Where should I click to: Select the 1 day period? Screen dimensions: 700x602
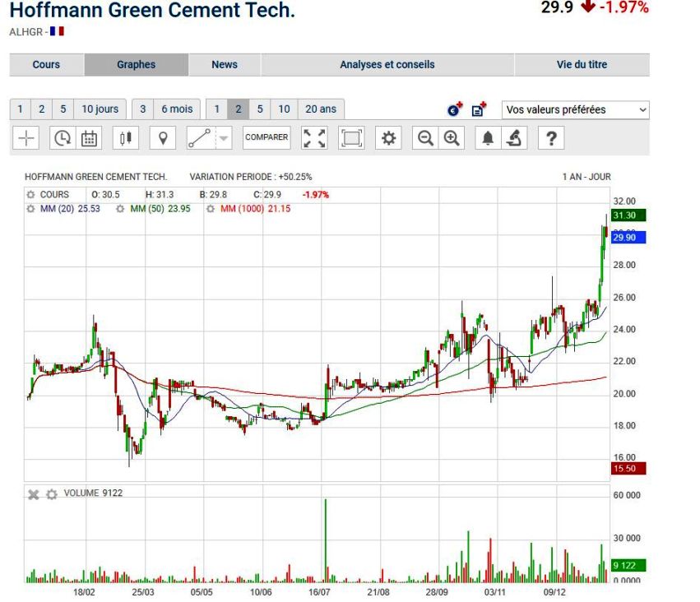tap(20, 109)
